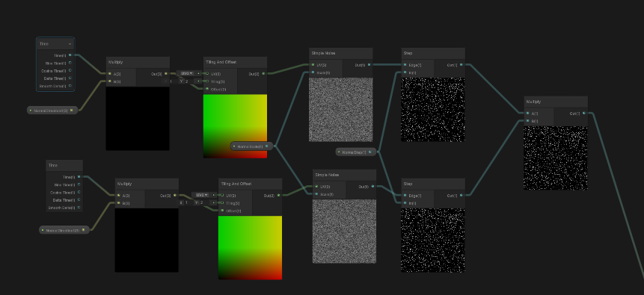The image size is (644, 295).
Task: Click B(3) port of Multiply fed by Normal Direction1
Action: tap(119, 202)
